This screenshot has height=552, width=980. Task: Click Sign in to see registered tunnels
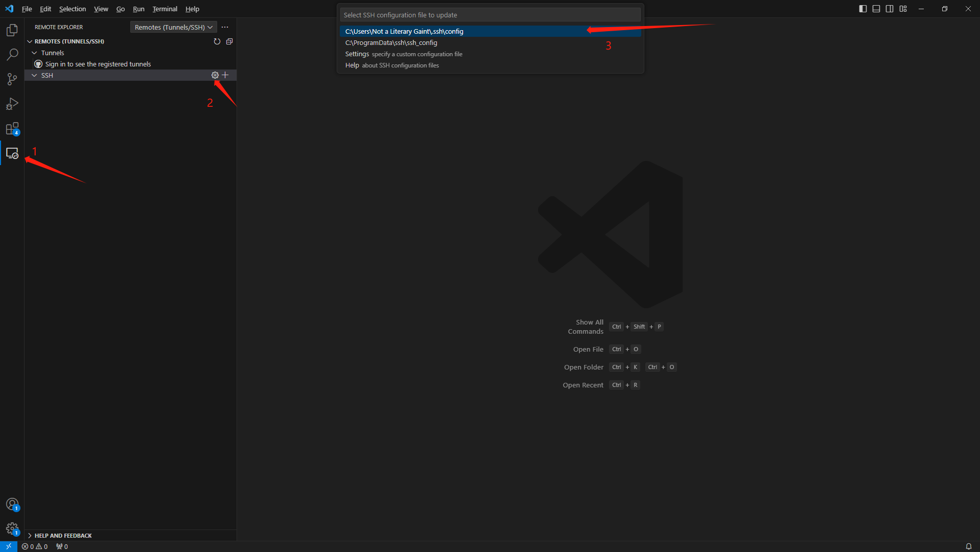(x=98, y=64)
